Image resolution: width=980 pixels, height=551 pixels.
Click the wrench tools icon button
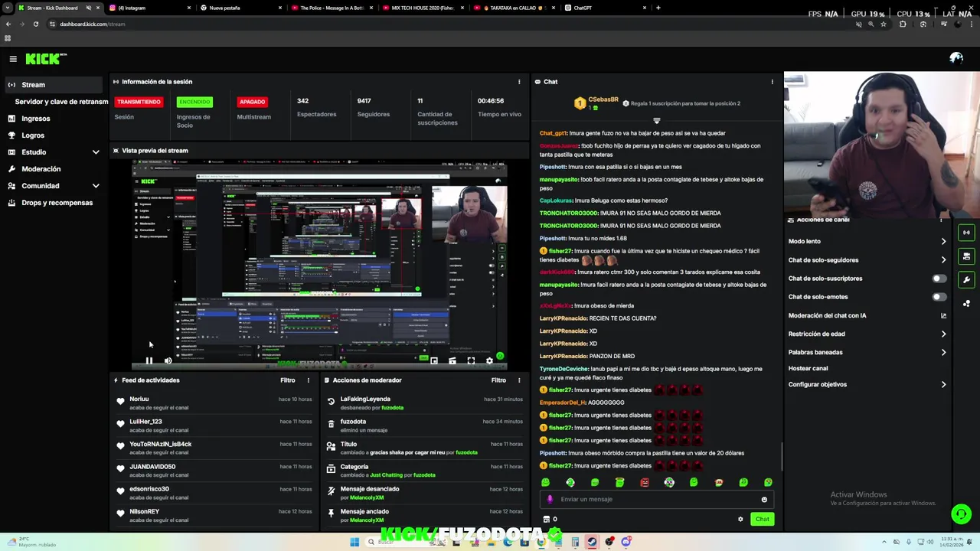click(966, 280)
